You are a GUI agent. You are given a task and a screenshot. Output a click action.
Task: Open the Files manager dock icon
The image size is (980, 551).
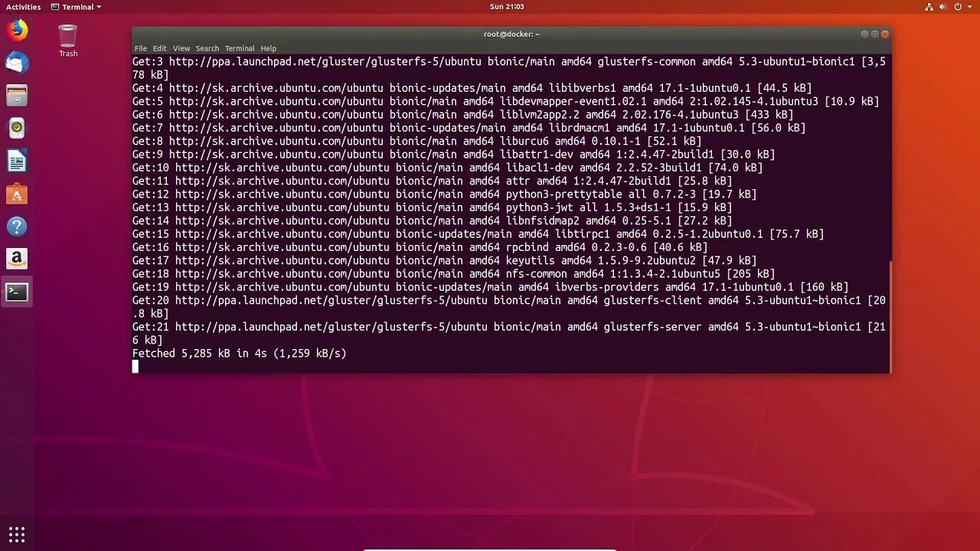pos(17,96)
